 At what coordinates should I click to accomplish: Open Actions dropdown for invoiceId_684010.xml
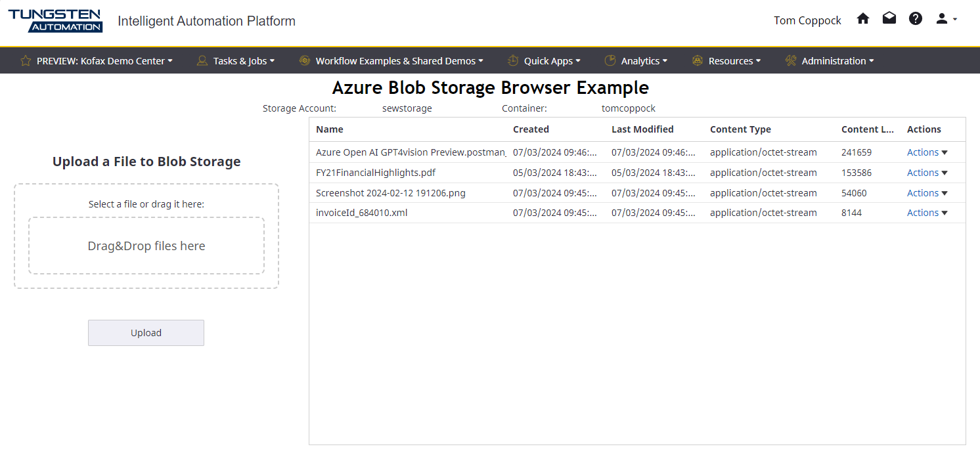pos(927,213)
